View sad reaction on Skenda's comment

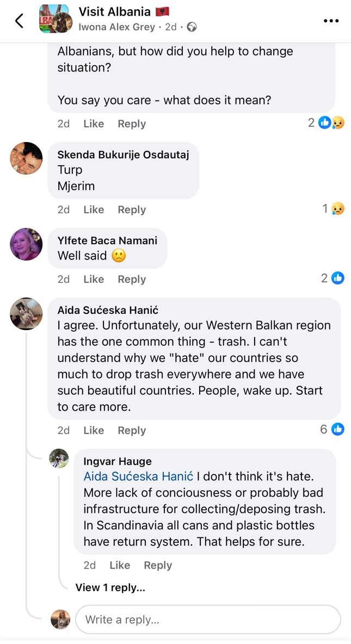point(333,209)
